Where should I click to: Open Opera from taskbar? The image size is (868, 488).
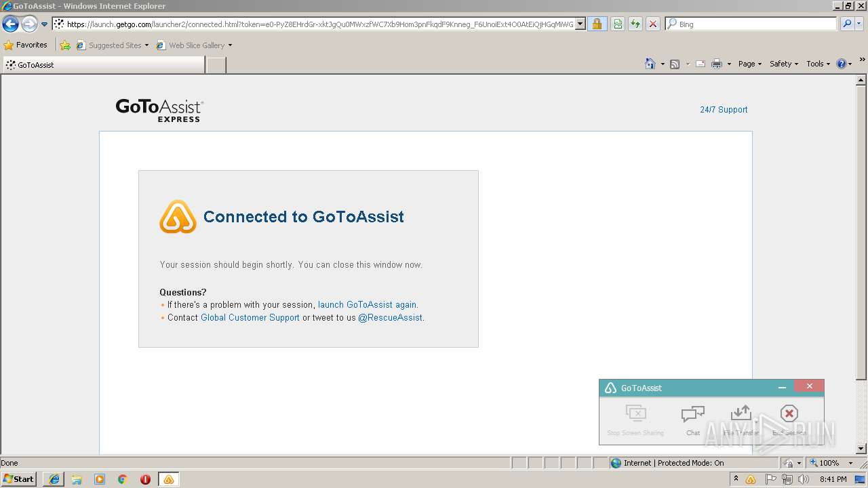[145, 479]
